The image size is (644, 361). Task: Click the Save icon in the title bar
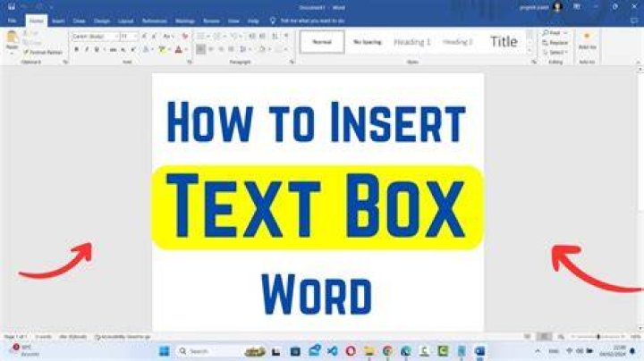tap(11, 7)
